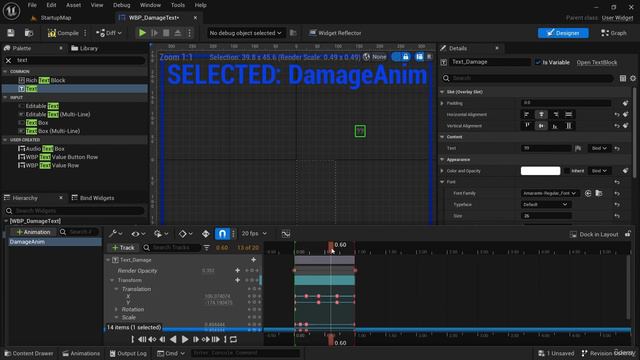This screenshot has height=360, width=640.
Task: Click the playhead at 0.60
Action: [331, 246]
